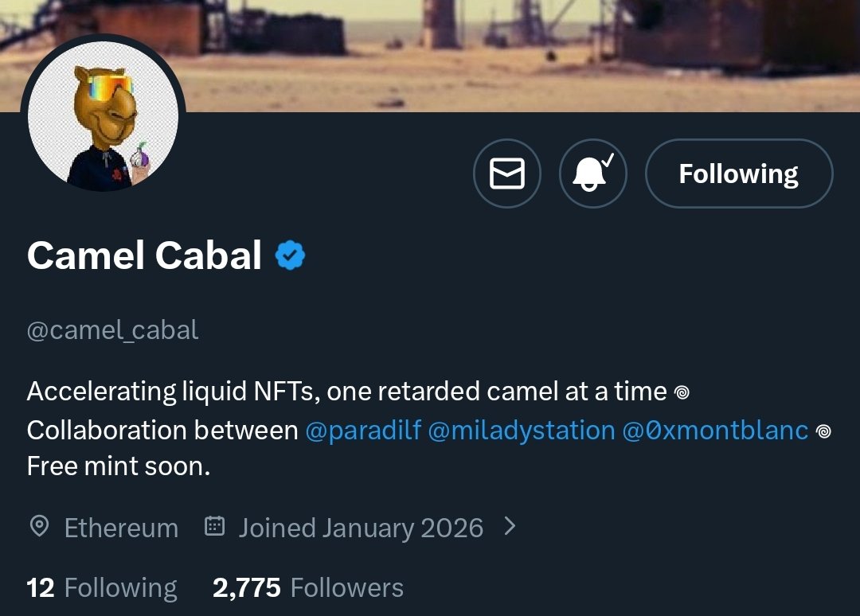Screen dimensions: 860x616
Task: Toggle the notification bell for Camel Cabal
Action: tap(593, 173)
